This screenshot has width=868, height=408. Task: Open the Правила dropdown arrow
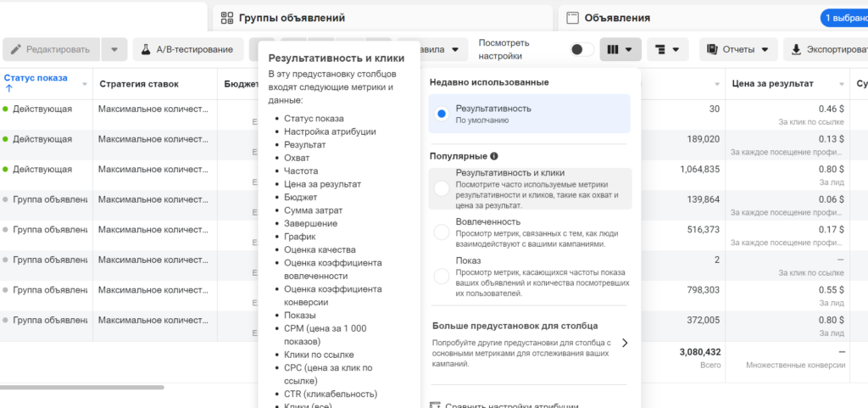click(x=457, y=49)
